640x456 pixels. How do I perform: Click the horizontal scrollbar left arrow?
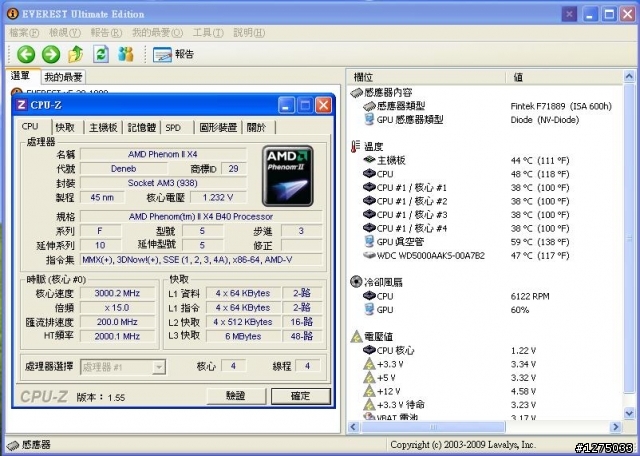(353, 427)
